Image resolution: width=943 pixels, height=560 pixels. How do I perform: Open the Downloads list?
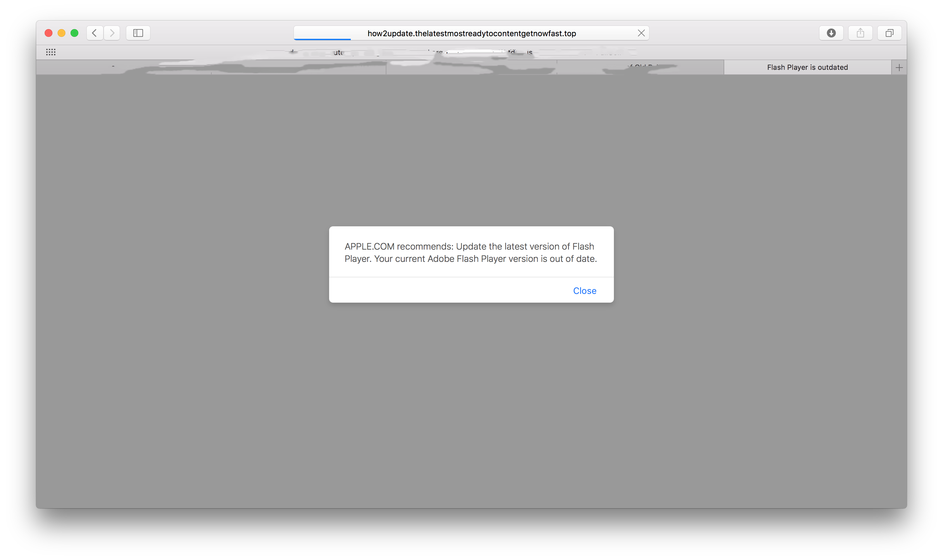[831, 33]
